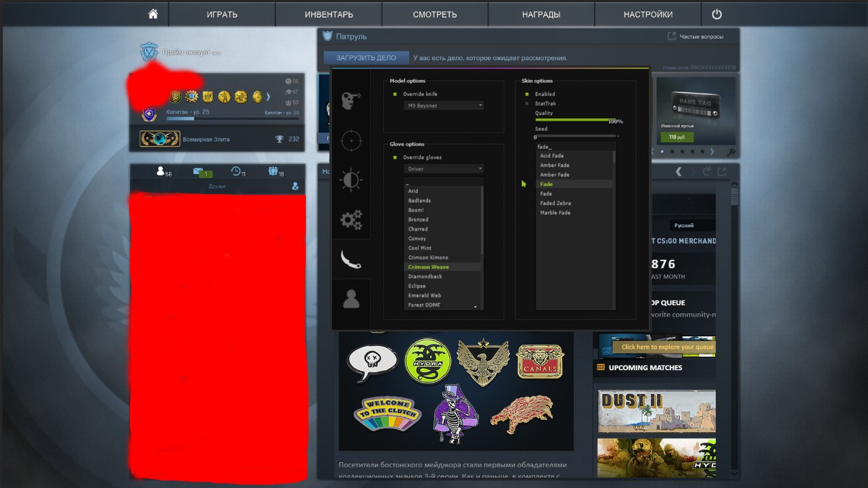This screenshot has width=868, height=488.
Task: Go to the home screen icon
Action: point(154,14)
